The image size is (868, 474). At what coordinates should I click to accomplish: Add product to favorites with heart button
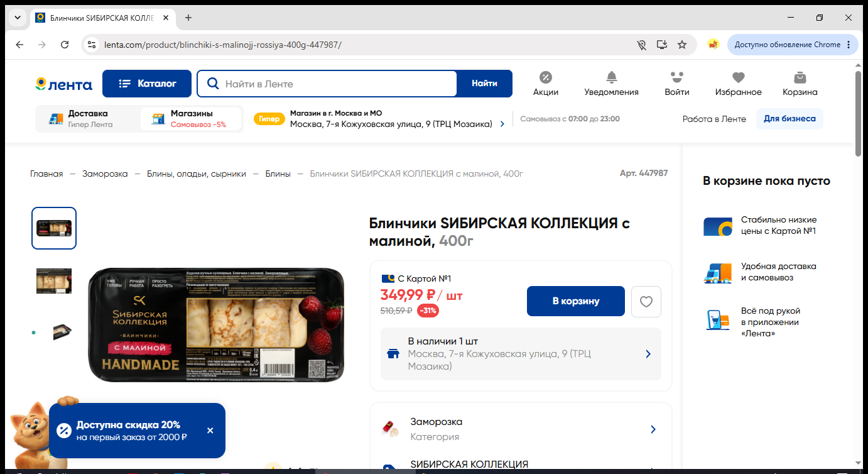pyautogui.click(x=646, y=302)
